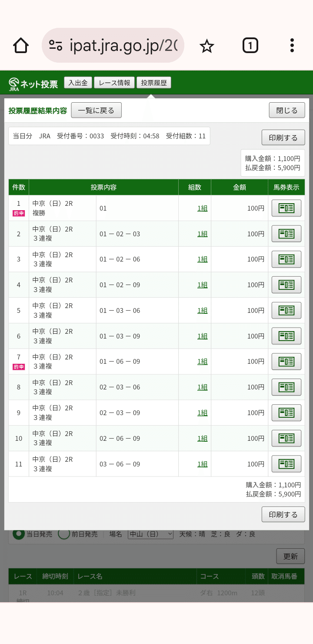Tap the browser home icon
313x644 pixels.
(21, 45)
